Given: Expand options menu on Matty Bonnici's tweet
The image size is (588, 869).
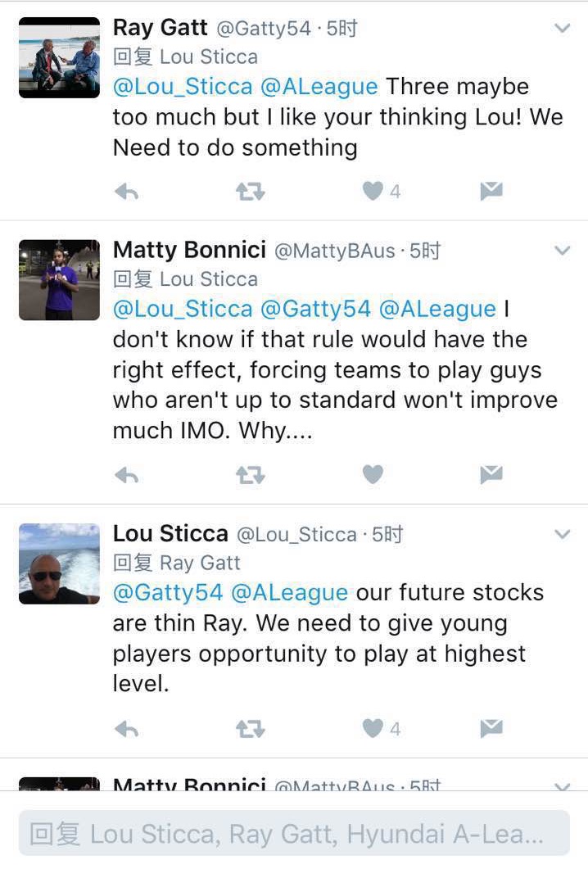Looking at the screenshot, I should pos(562,251).
